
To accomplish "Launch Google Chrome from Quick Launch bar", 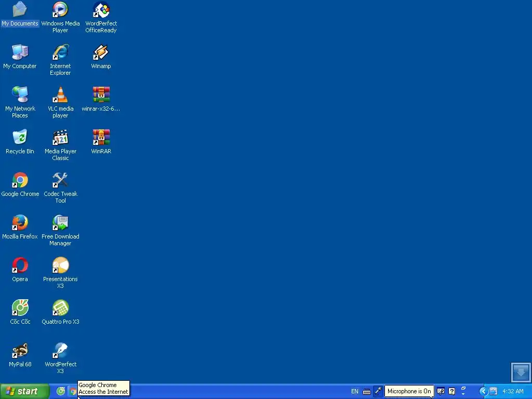I will click(73, 392).
